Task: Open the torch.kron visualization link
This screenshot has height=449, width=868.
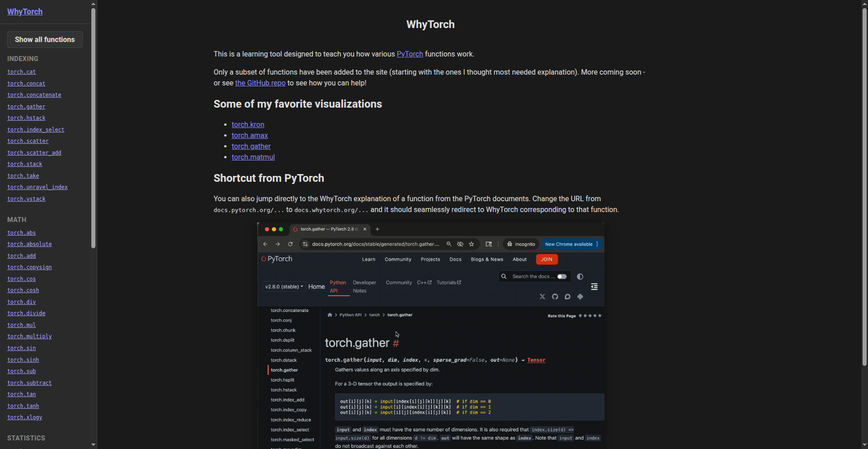Action: (x=248, y=125)
